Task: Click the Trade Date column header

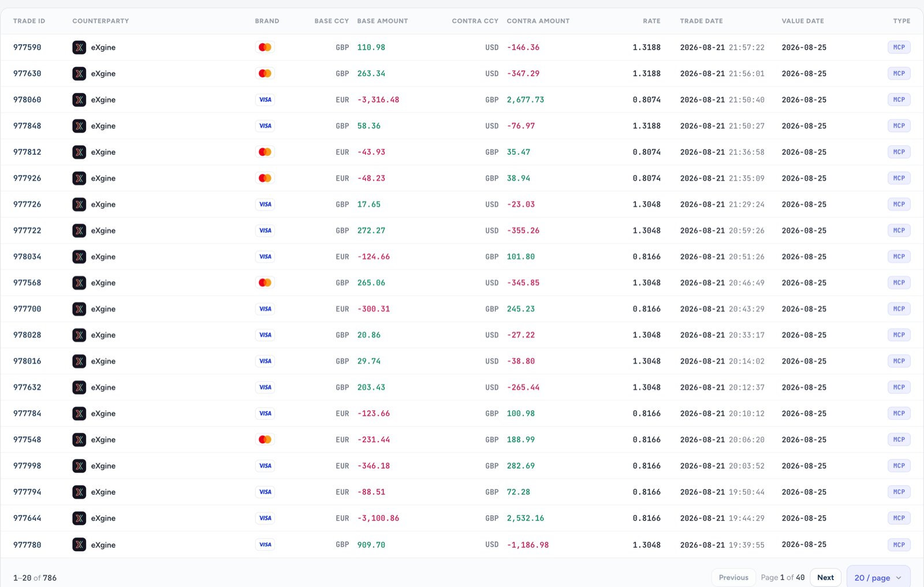Action: [x=701, y=21]
